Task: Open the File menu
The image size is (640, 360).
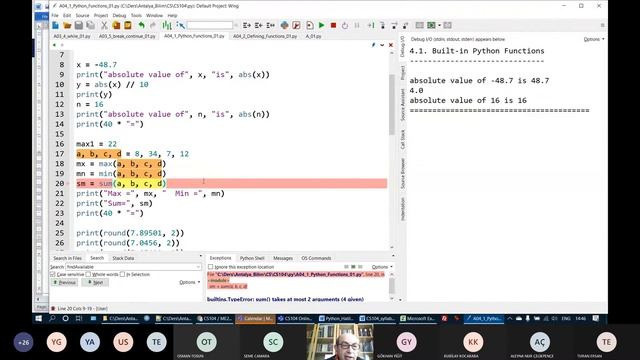Action: coord(55,16)
